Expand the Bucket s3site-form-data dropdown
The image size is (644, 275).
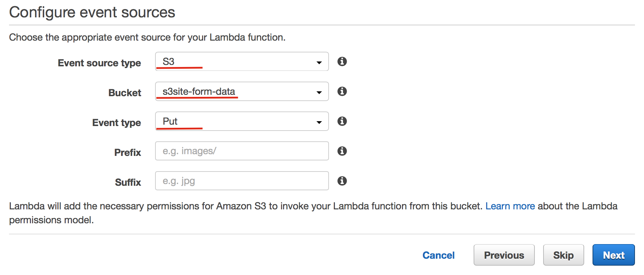(241, 91)
